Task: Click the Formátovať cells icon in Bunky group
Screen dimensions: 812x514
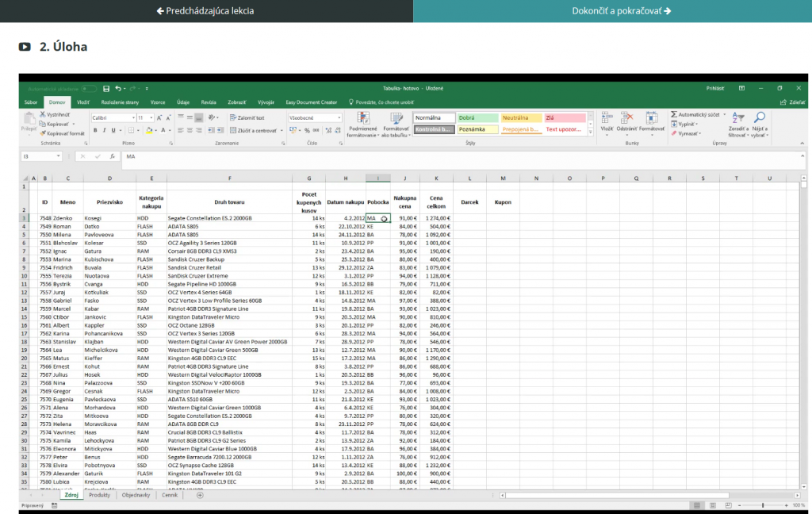Action: (652, 118)
